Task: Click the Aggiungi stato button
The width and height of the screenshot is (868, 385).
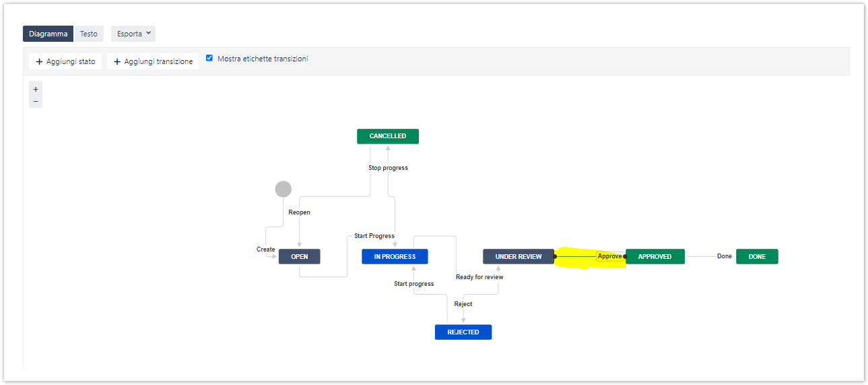Action: 65,61
